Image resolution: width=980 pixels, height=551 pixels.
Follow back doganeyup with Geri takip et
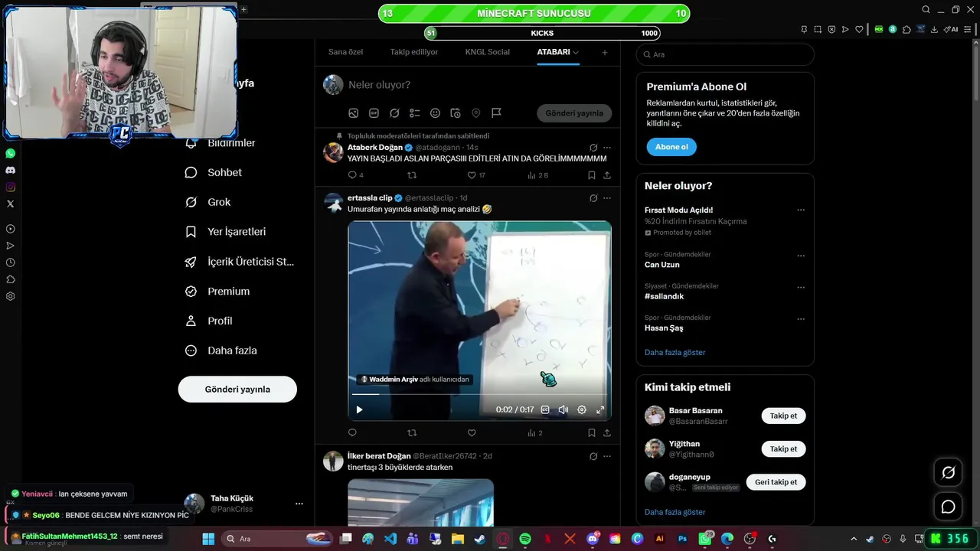pos(776,482)
